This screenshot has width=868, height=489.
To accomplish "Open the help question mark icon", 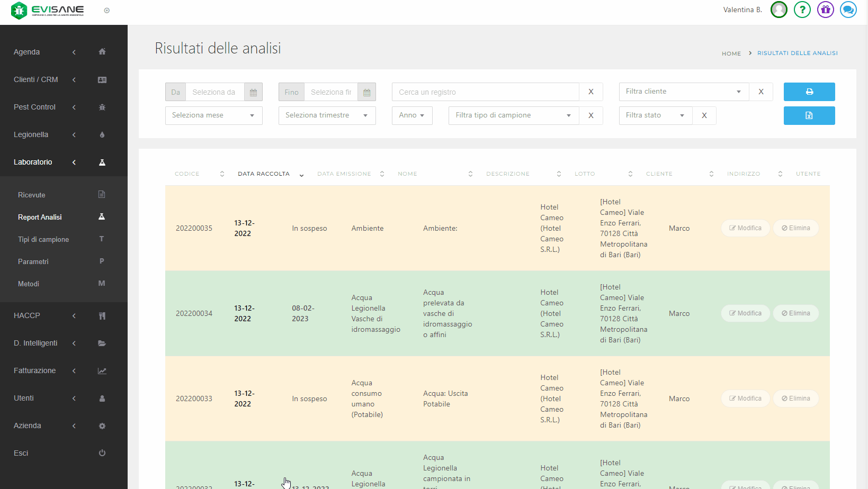I will click(x=802, y=10).
